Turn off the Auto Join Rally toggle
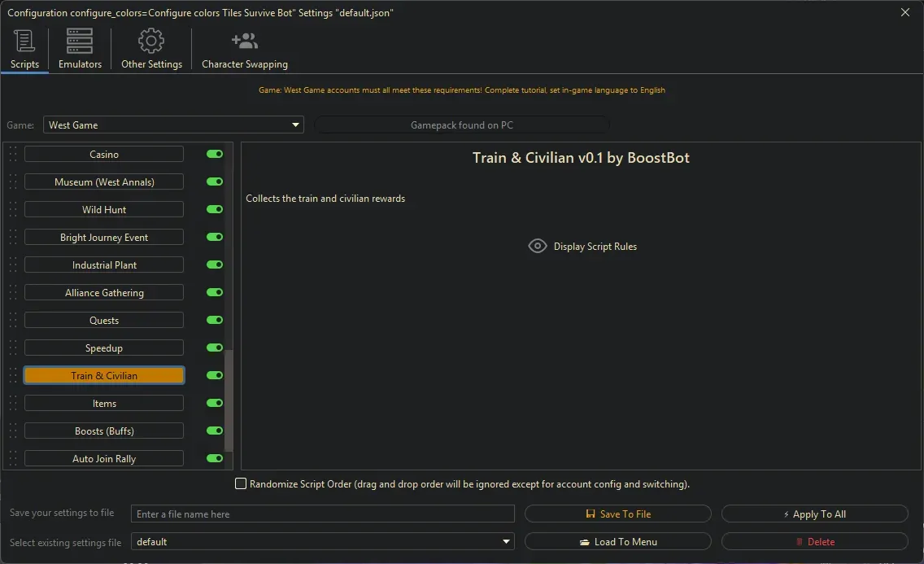 215,459
